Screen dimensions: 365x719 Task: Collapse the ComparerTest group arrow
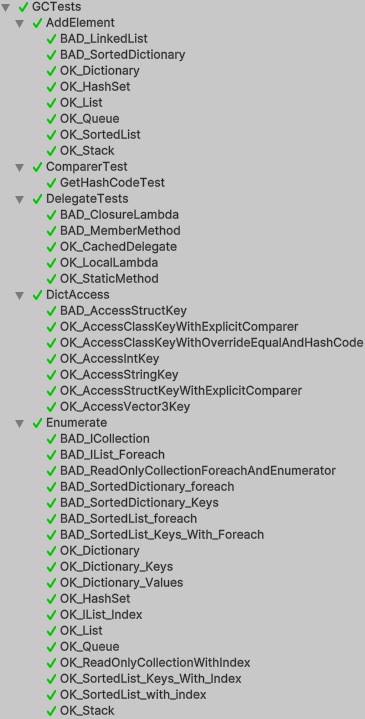(x=19, y=167)
